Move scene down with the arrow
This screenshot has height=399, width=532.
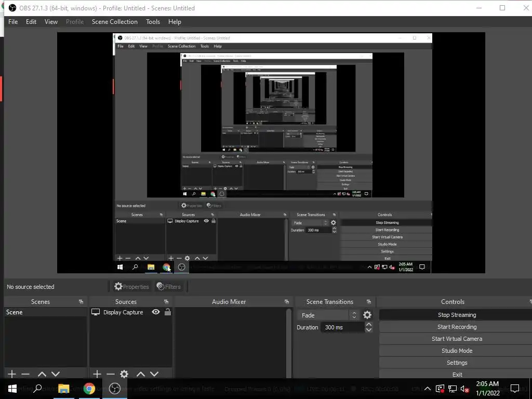56,374
